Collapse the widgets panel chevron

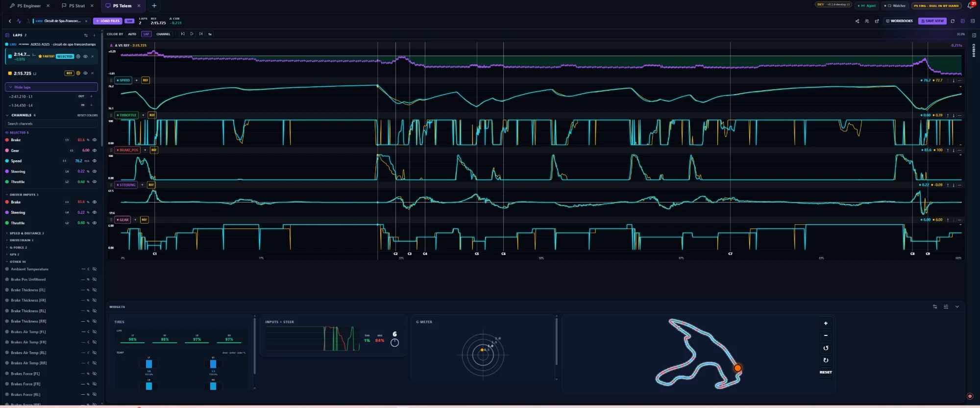[957, 306]
